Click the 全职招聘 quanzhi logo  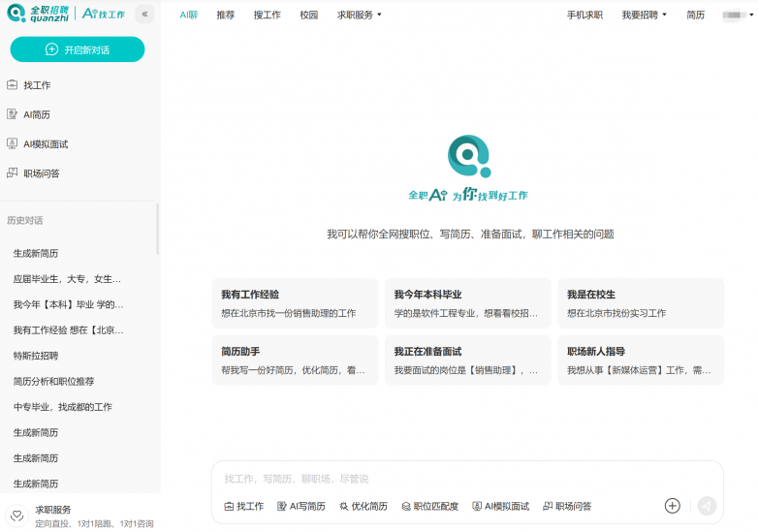click(38, 14)
